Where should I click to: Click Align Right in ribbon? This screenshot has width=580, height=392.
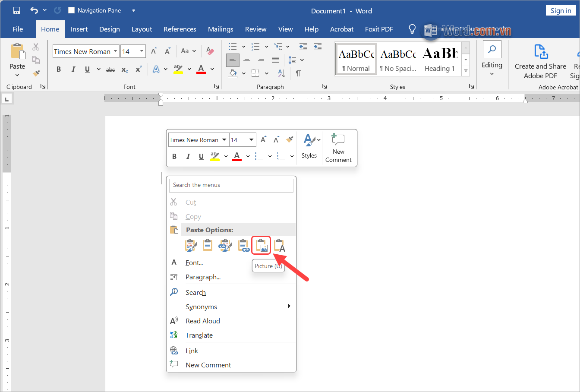coord(261,60)
